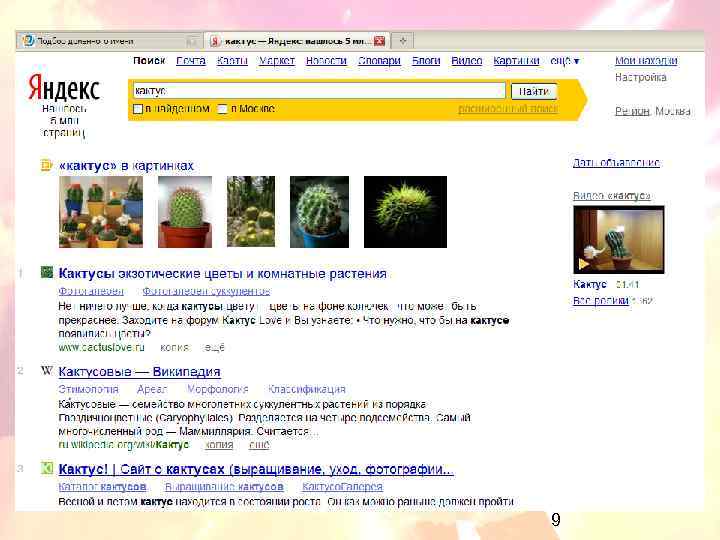This screenshot has height=540, width=720.
Task: Open the Настройка link
Action: [641, 77]
